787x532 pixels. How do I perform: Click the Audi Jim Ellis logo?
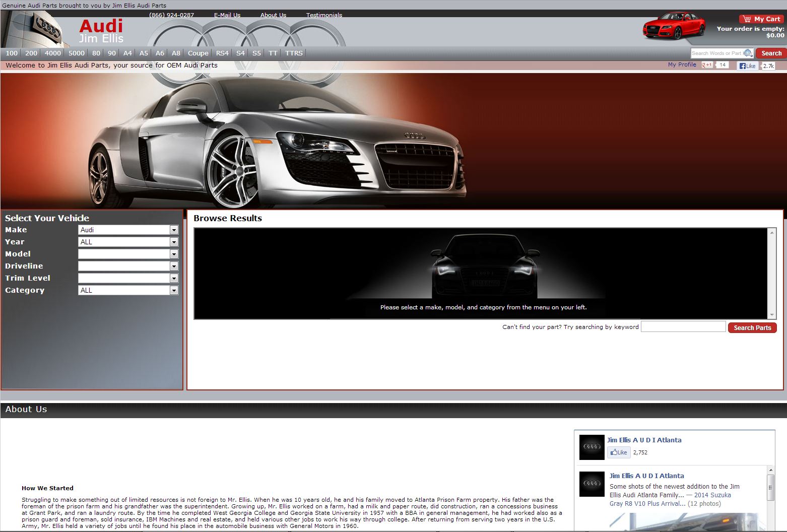click(101, 31)
